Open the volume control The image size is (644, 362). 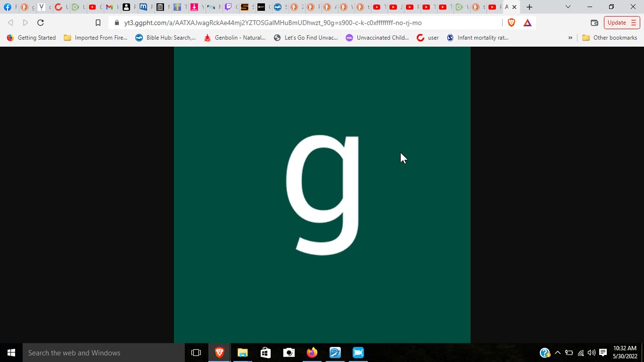pos(592,353)
